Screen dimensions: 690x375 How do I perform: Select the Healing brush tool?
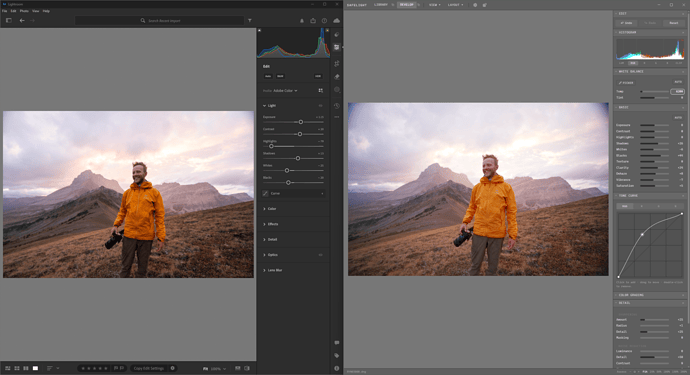coord(337,77)
